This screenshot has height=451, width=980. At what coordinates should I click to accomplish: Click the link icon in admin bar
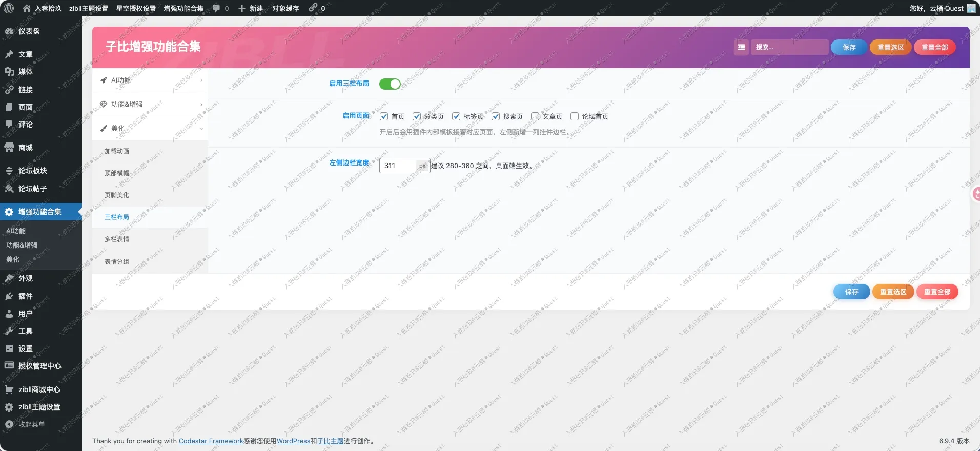(313, 8)
